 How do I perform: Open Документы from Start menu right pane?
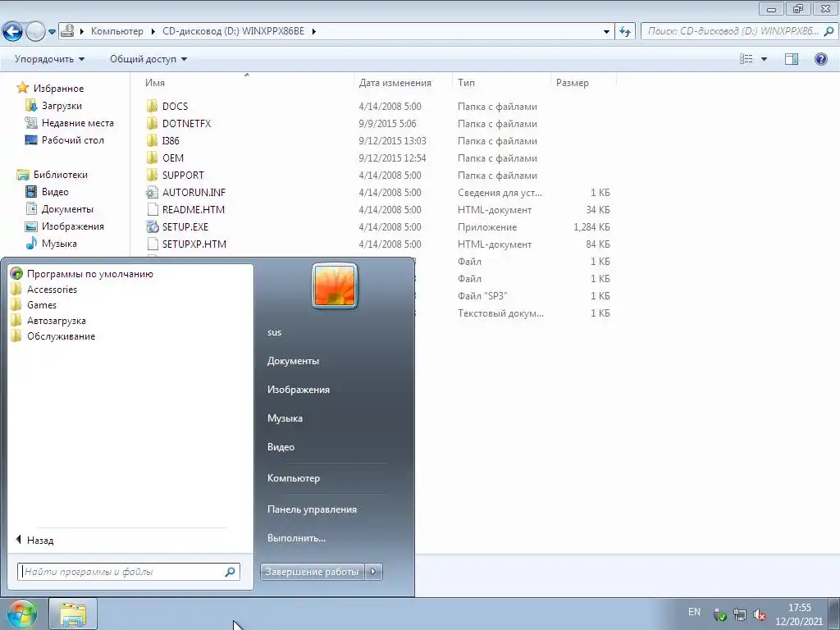pyautogui.click(x=293, y=361)
